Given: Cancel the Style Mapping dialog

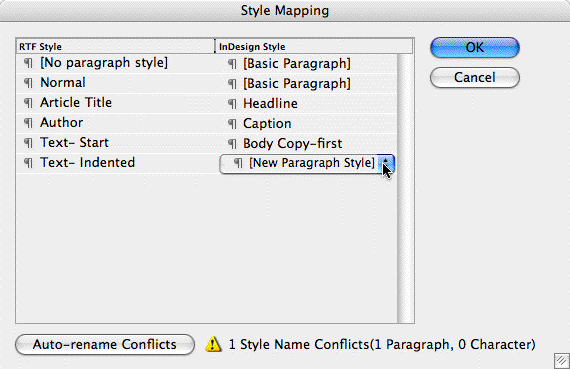Looking at the screenshot, I should pyautogui.click(x=475, y=77).
